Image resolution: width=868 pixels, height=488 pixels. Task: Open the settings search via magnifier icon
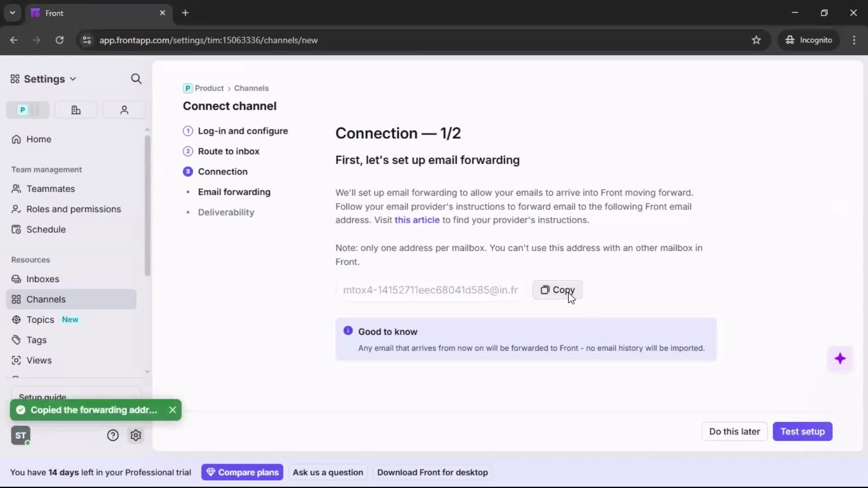point(136,79)
